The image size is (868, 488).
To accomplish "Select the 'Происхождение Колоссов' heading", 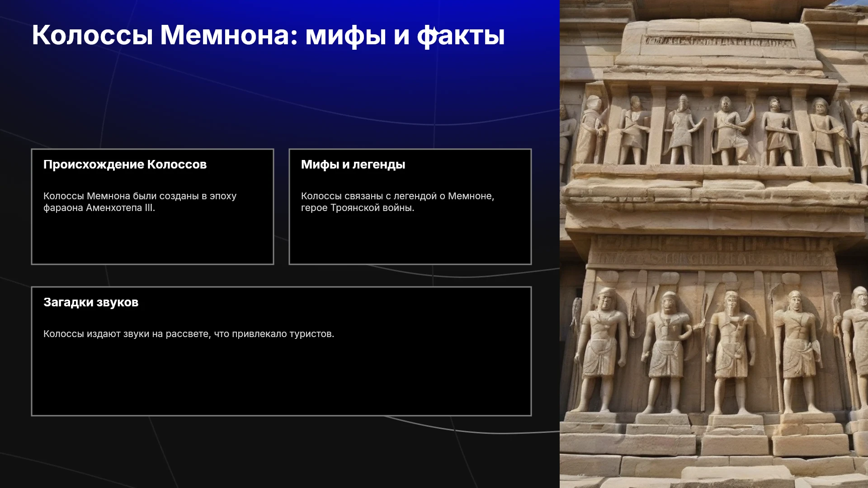I will [x=125, y=164].
